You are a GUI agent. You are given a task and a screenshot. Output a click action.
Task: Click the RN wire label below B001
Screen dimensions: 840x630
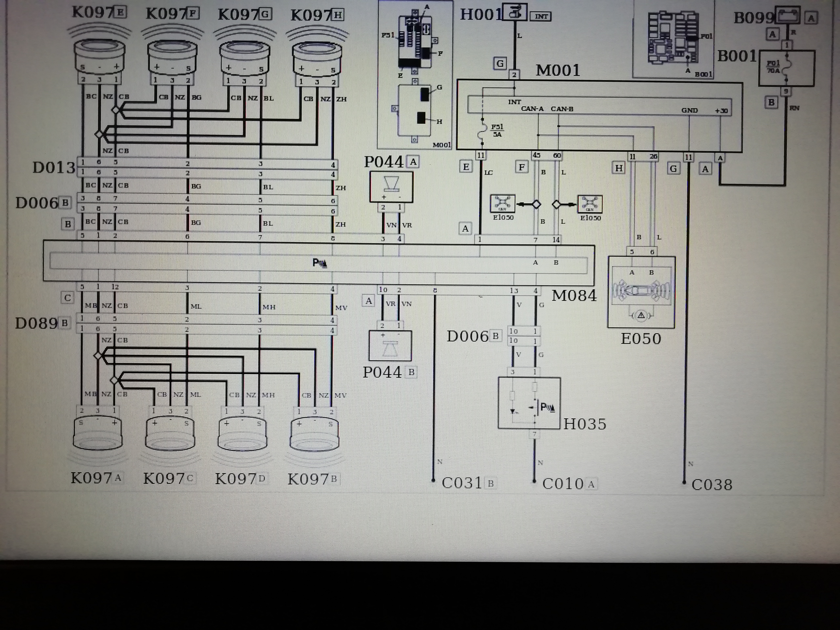pyautogui.click(x=794, y=108)
